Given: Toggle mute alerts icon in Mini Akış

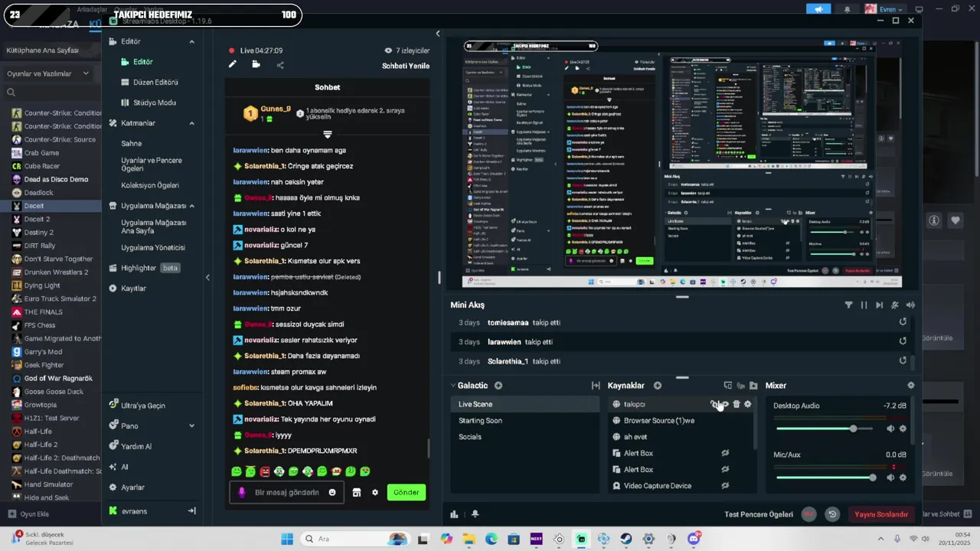Looking at the screenshot, I should pyautogui.click(x=895, y=305).
